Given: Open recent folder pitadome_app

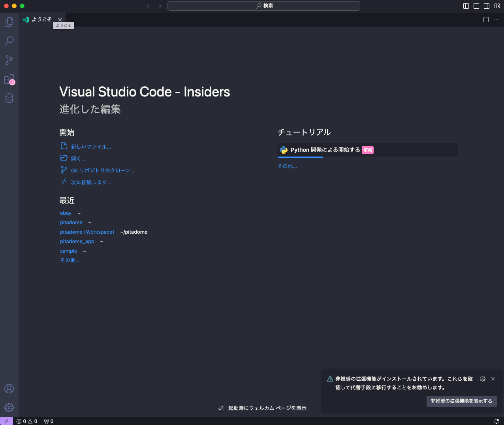Looking at the screenshot, I should click(x=77, y=242).
